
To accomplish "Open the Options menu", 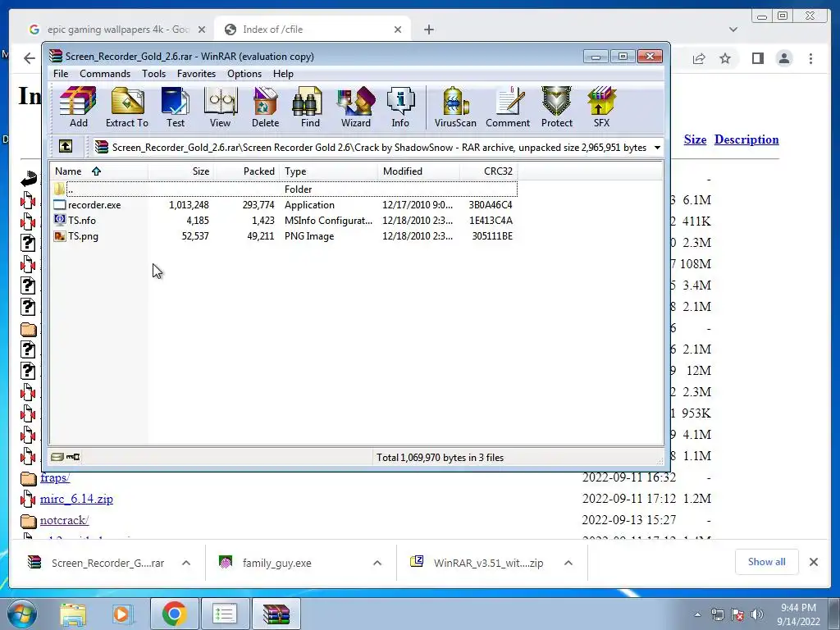I will pos(244,73).
